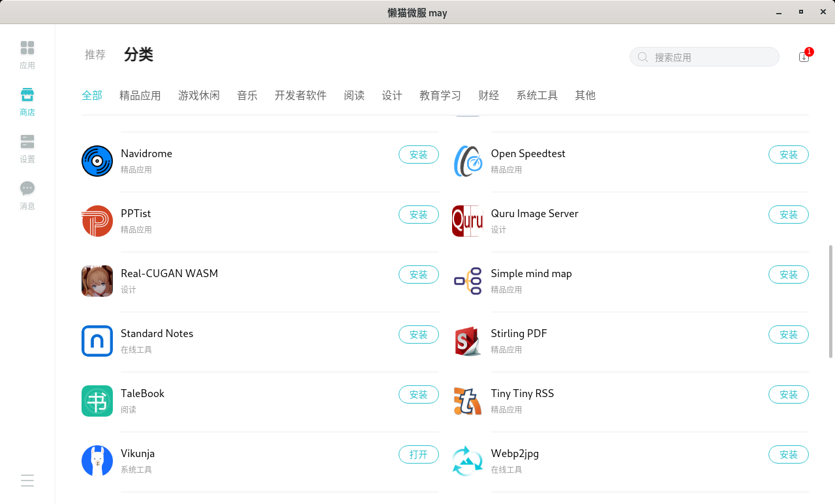Click the Standard Notes blue icon

click(x=97, y=341)
